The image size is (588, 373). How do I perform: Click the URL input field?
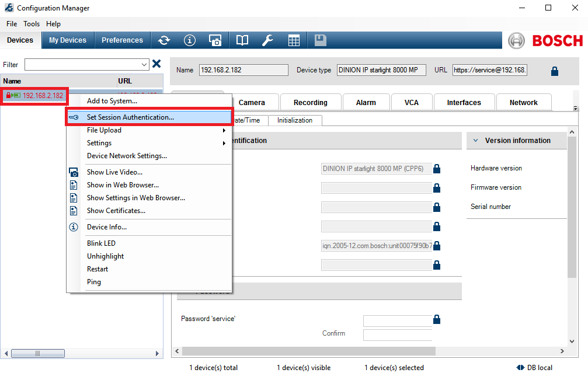(490, 70)
